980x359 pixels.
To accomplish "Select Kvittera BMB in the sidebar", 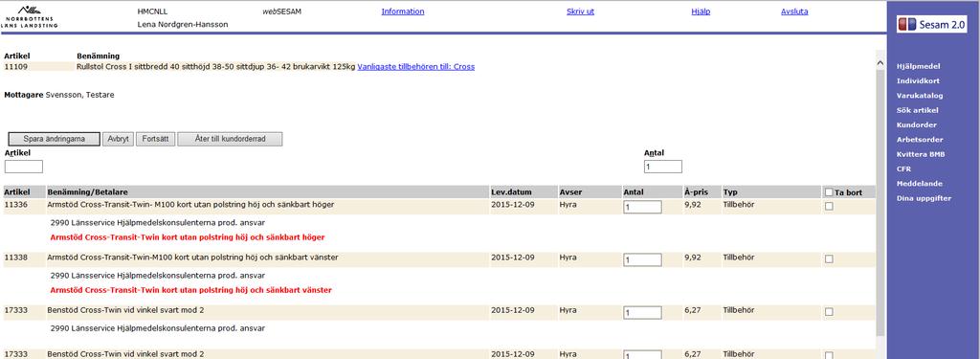I will point(920,154).
